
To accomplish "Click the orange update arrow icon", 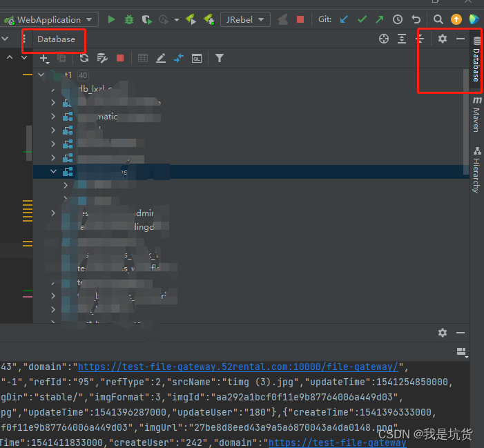I will (x=456, y=19).
